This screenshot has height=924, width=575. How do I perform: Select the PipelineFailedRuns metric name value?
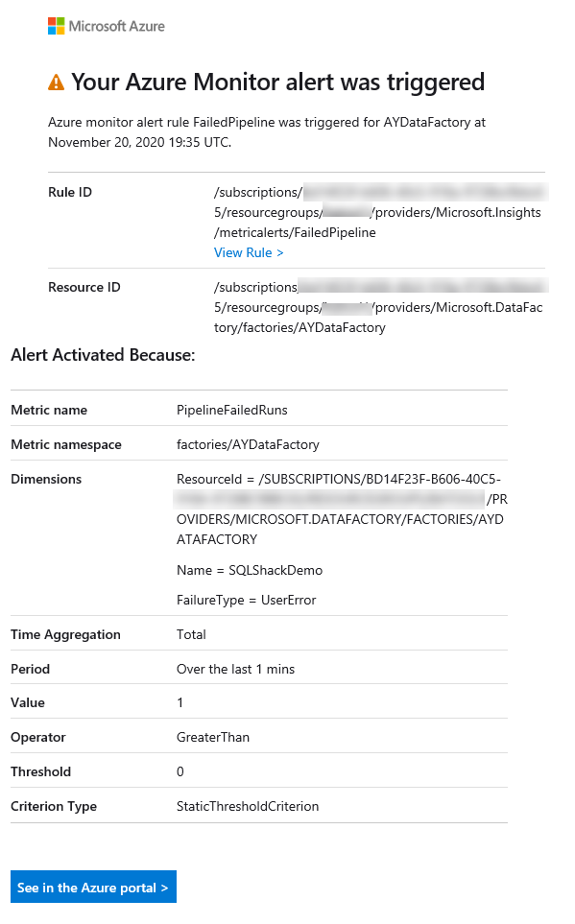230,409
